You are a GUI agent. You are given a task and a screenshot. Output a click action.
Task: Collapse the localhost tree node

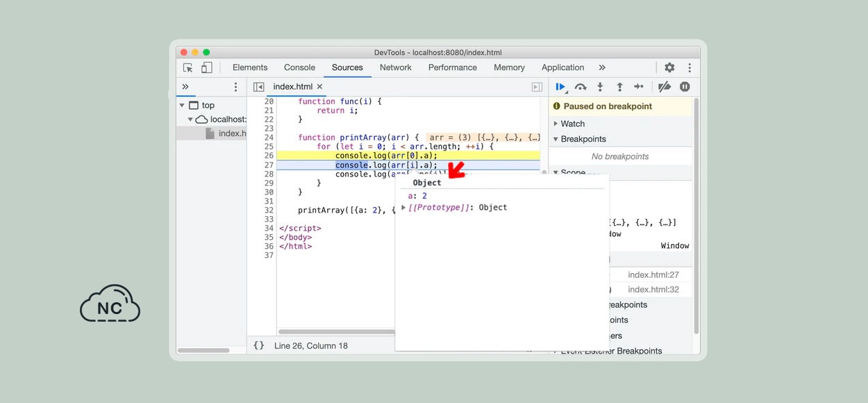190,120
